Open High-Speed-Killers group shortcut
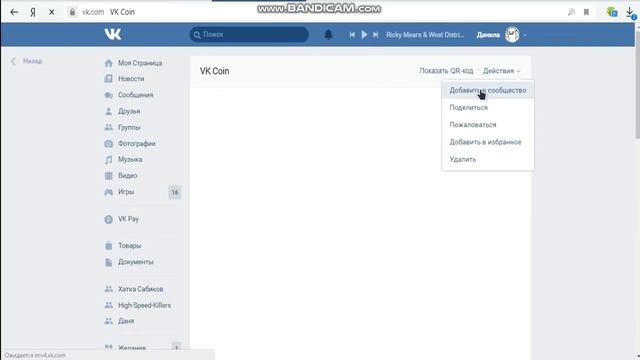Image resolution: width=640 pixels, height=360 pixels. click(x=144, y=305)
